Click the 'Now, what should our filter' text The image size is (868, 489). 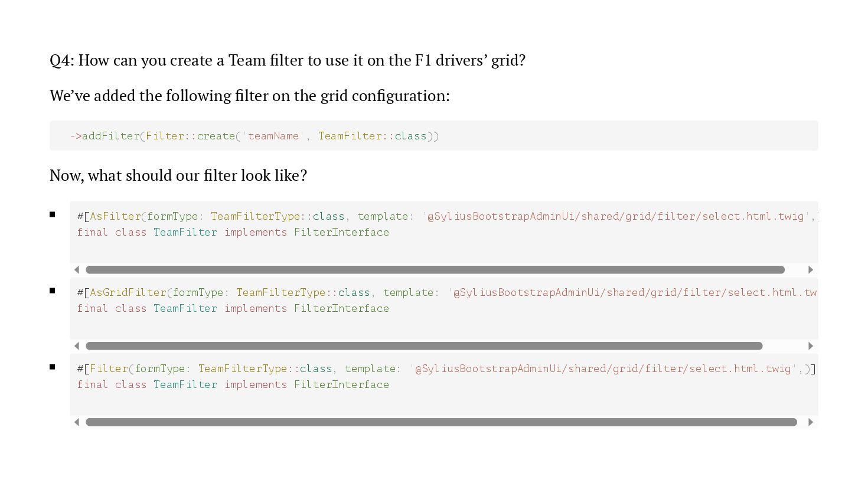point(178,175)
